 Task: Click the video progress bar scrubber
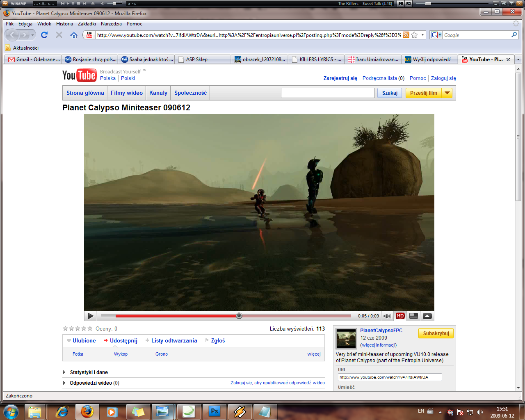pyautogui.click(x=239, y=316)
